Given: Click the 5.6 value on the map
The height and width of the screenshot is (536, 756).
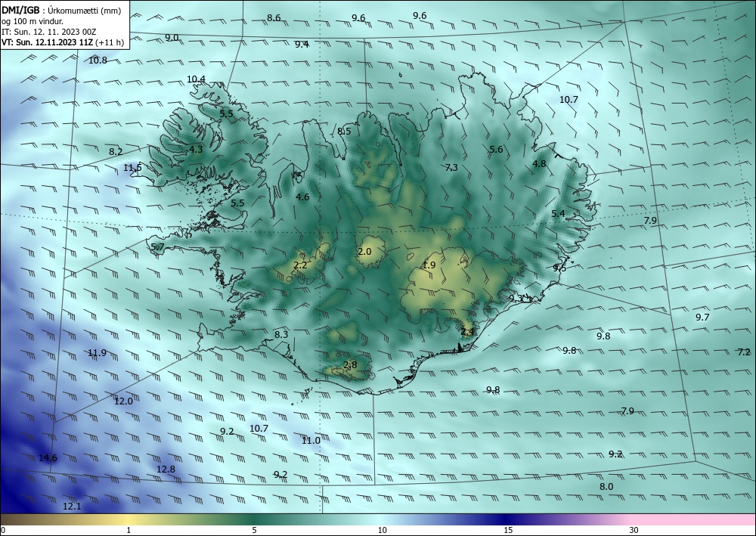Looking at the screenshot, I should click(x=496, y=150).
